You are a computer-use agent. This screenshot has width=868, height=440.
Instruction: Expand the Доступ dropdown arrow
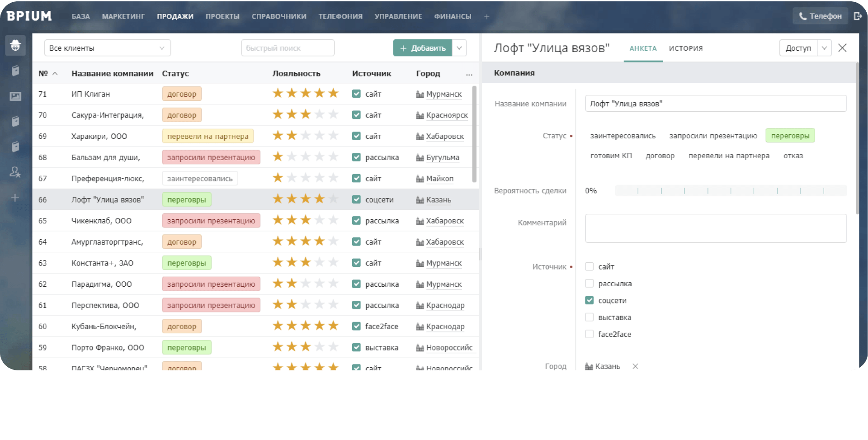[x=824, y=48]
